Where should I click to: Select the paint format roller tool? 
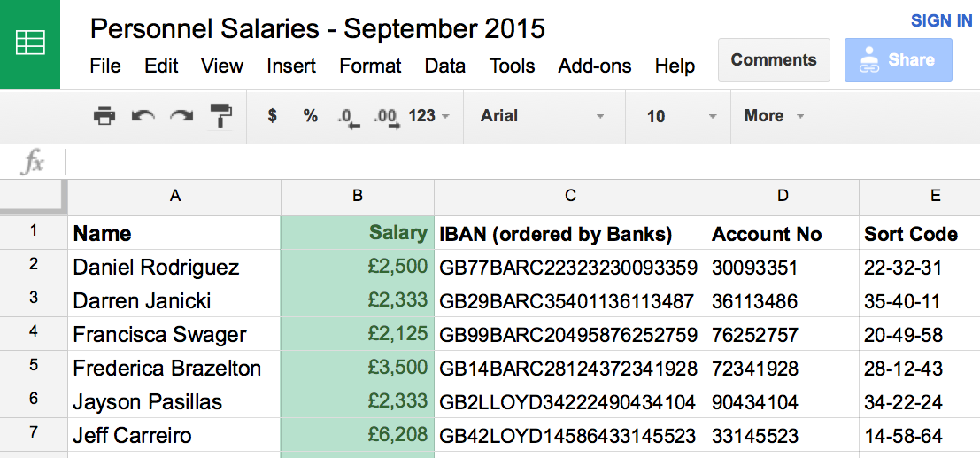220,115
